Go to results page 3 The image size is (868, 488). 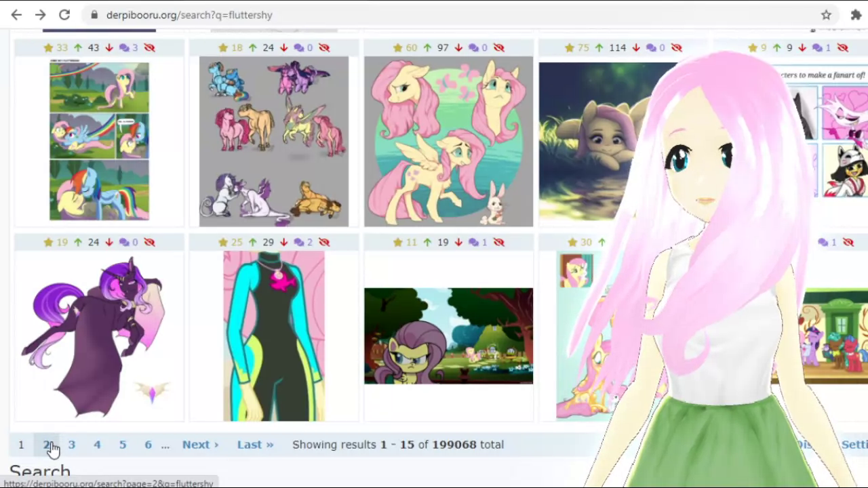click(x=71, y=445)
